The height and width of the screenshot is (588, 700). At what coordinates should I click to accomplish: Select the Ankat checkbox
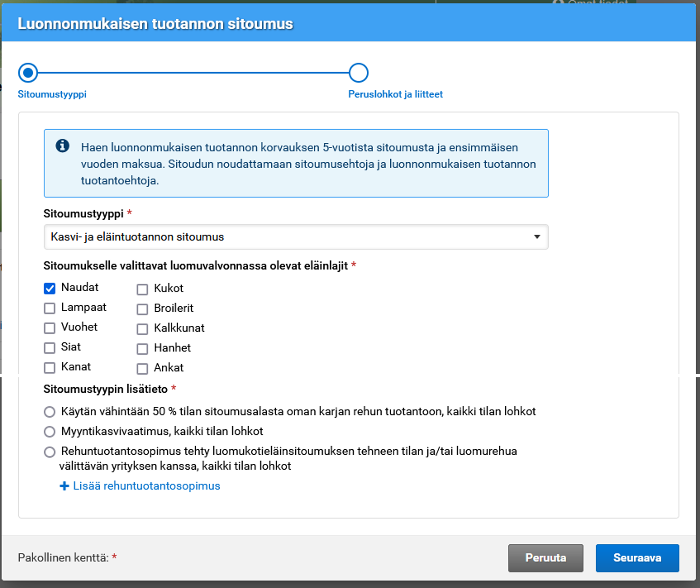[142, 369]
